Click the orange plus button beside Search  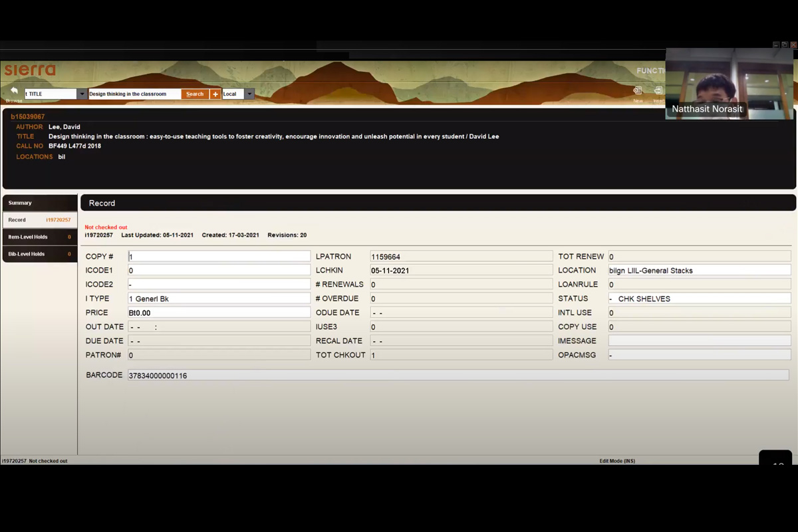[215, 94]
